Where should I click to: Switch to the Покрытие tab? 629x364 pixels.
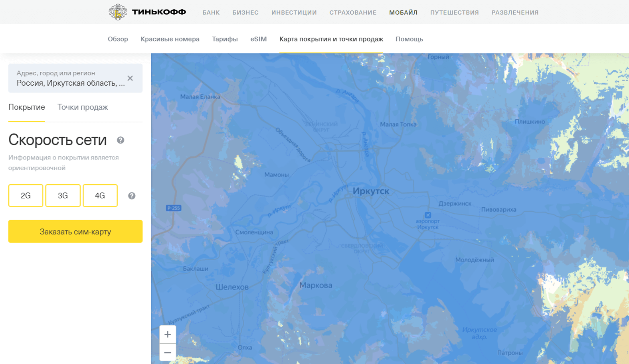coord(27,107)
